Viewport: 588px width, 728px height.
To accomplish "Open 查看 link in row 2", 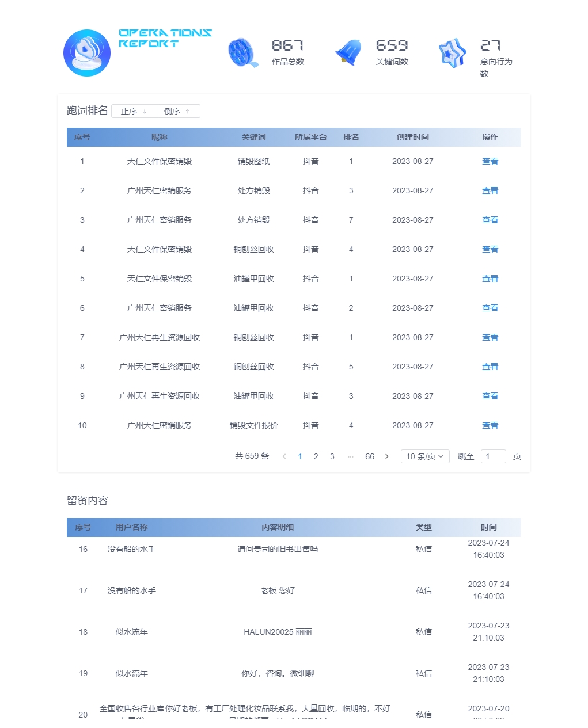I will coord(490,190).
